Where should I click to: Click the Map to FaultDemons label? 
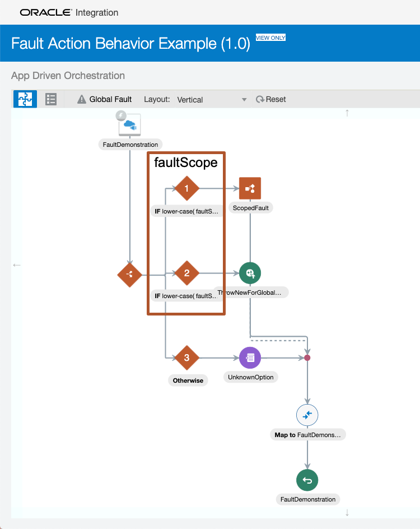(x=308, y=435)
